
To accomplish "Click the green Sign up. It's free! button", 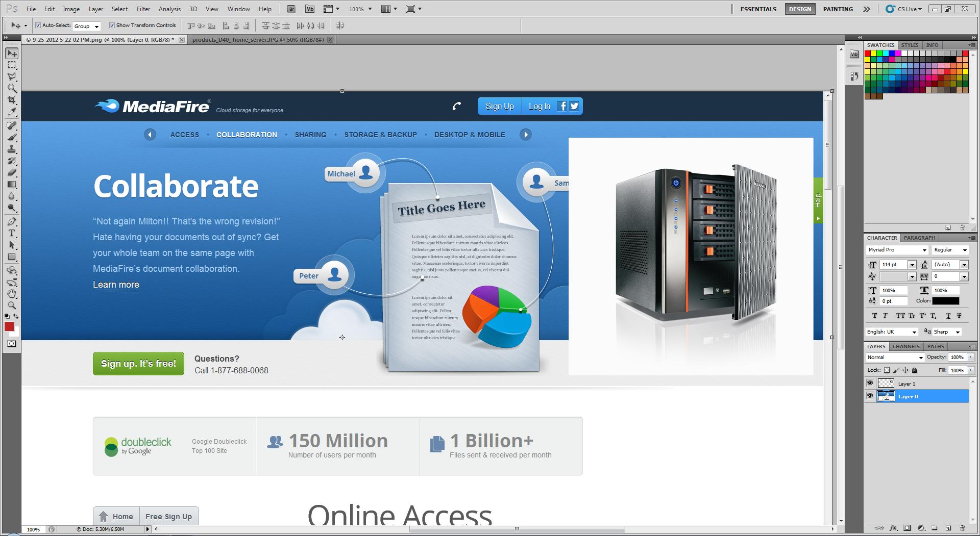I will pos(138,364).
